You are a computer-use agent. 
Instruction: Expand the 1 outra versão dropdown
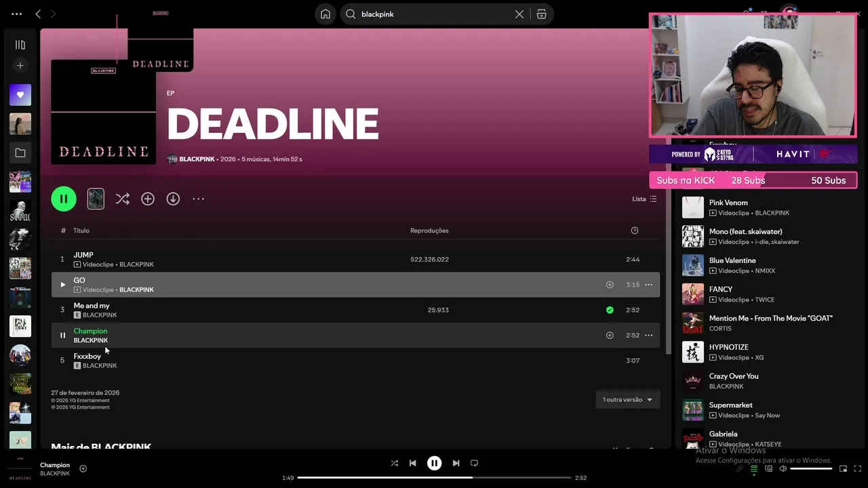628,399
